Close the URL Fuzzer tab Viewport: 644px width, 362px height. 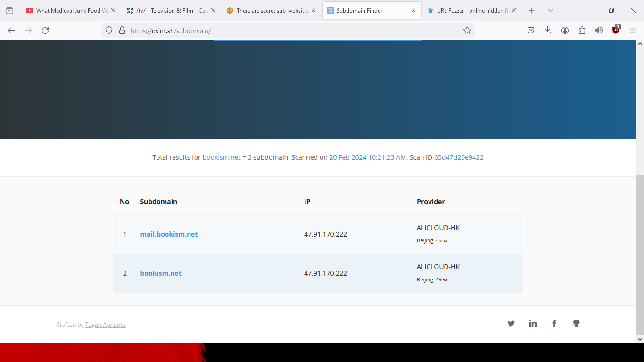pos(514,10)
